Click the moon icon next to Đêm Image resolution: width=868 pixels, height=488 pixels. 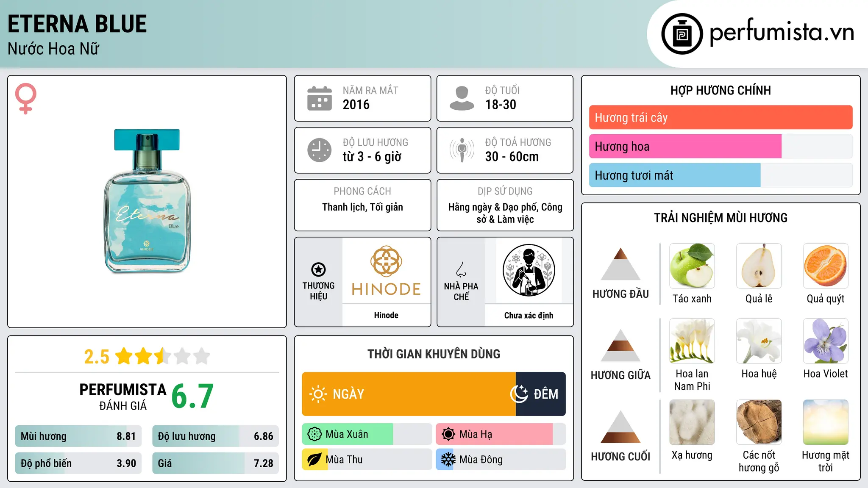[x=519, y=394]
